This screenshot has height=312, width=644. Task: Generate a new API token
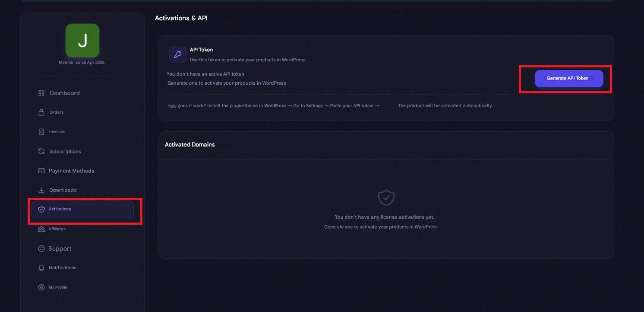click(x=568, y=79)
